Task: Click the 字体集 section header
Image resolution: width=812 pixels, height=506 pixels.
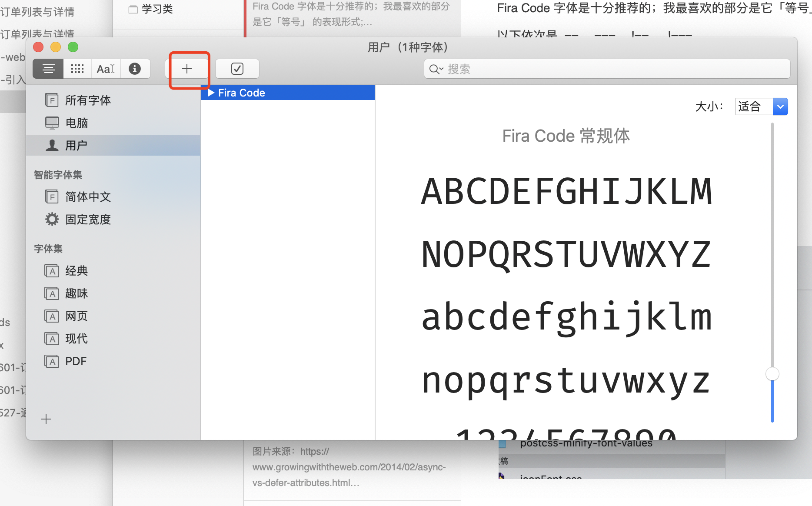Action: (48, 249)
